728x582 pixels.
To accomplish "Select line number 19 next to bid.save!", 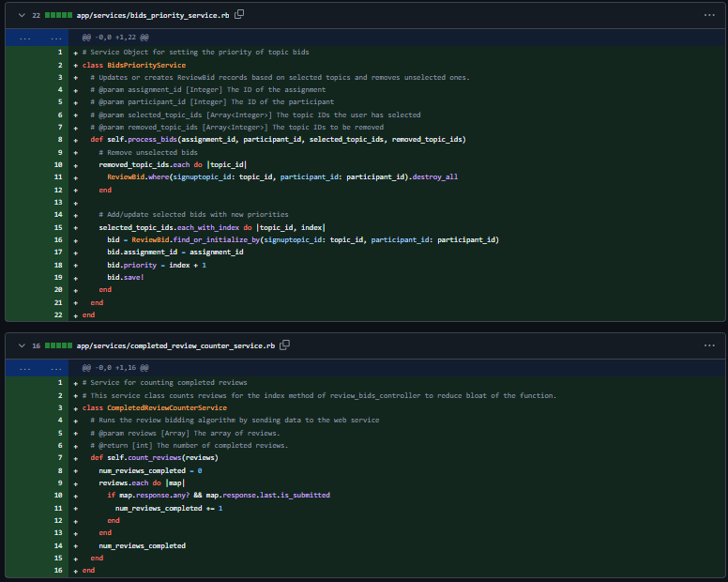I will click(x=59, y=278).
